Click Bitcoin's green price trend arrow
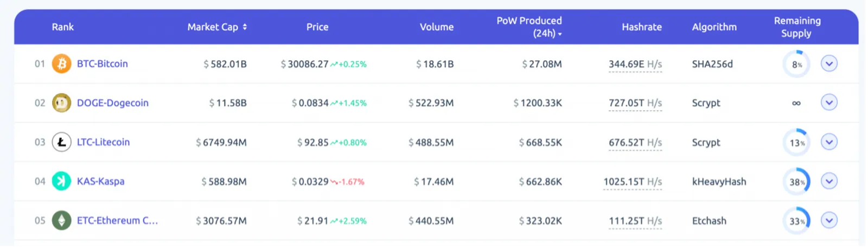This screenshot has height=248, width=868. tap(334, 64)
